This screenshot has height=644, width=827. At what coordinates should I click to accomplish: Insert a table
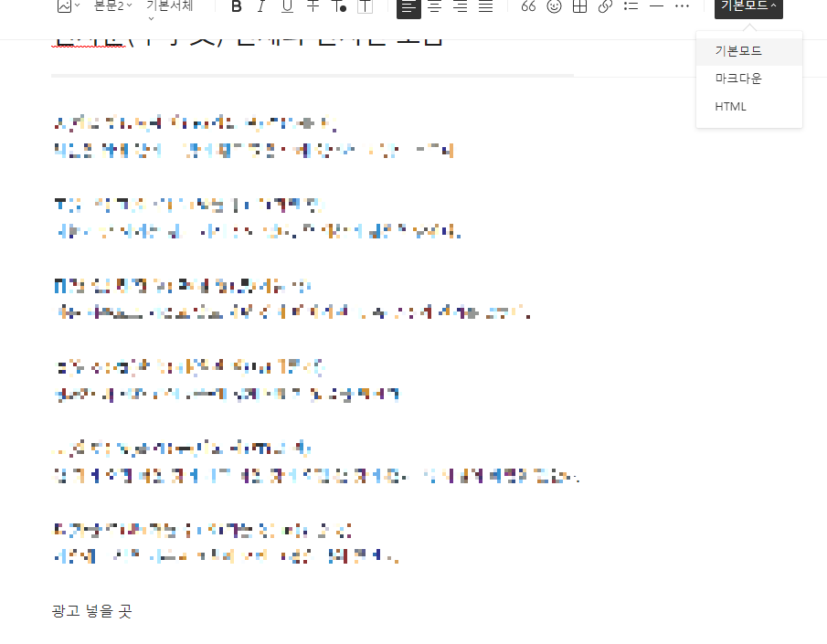coord(579,6)
